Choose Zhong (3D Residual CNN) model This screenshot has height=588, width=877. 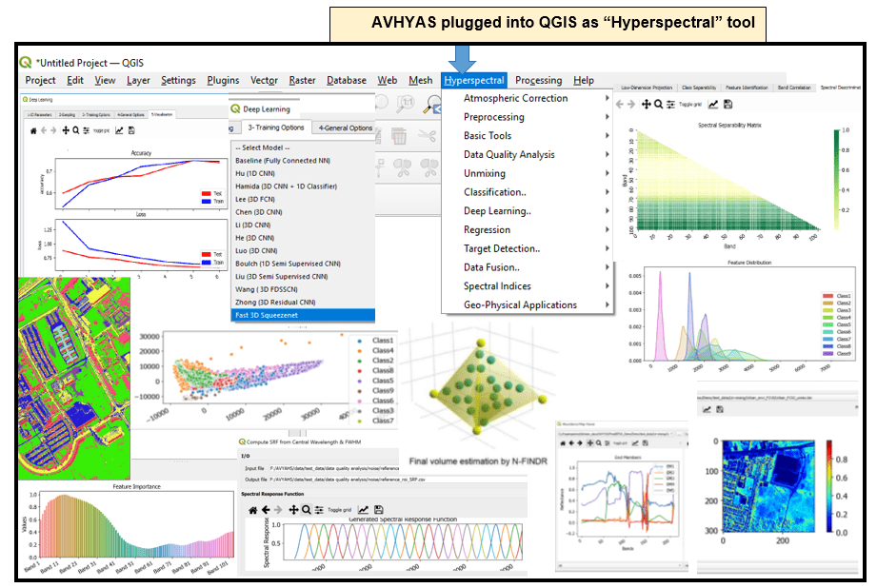[x=303, y=303]
